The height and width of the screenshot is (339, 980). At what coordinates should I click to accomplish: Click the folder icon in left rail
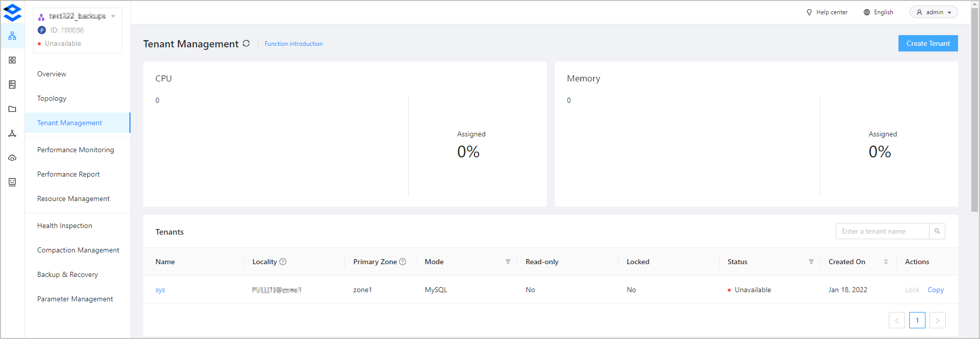[x=12, y=109]
